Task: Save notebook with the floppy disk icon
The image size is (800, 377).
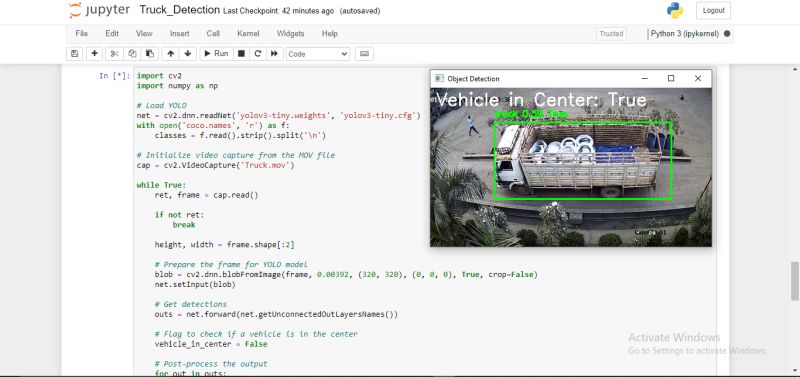Action: [x=75, y=54]
